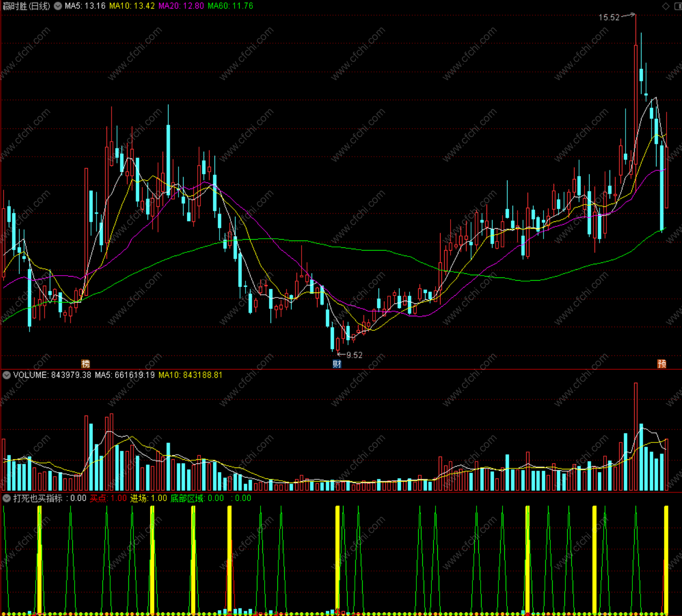This screenshot has width=682, height=616.
Task: Click the green 底部区域: 0.00 label
Action: [x=197, y=498]
